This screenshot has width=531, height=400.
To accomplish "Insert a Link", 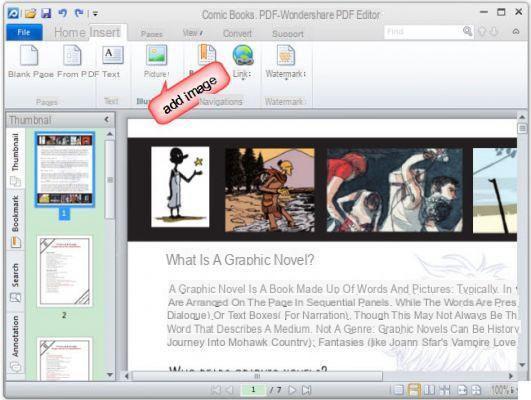I will 242,61.
